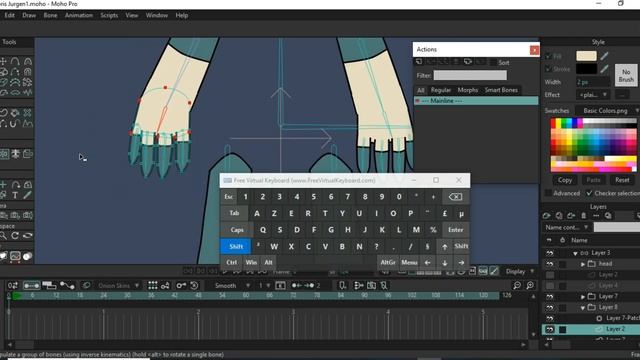Zoom in the timeline with magnifier icon
The height and width of the screenshot is (360, 640).
[x=530, y=285]
